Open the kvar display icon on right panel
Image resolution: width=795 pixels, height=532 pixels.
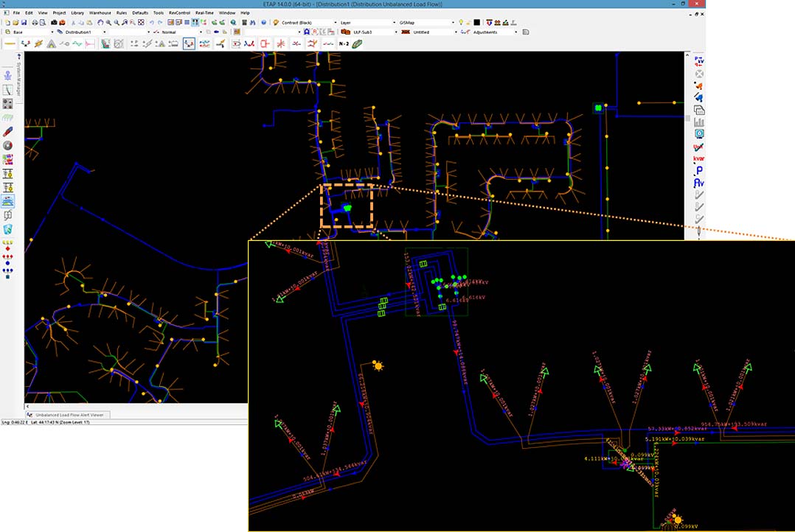pyautogui.click(x=697, y=158)
